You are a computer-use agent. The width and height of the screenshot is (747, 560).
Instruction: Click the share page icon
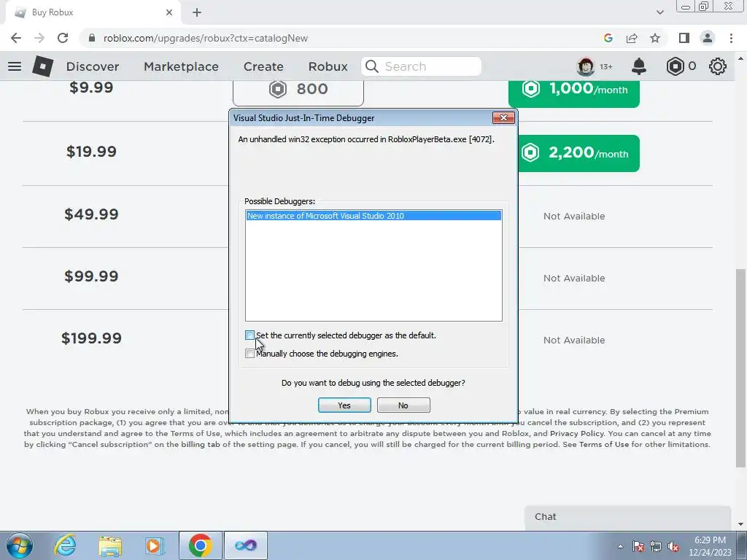pos(632,38)
